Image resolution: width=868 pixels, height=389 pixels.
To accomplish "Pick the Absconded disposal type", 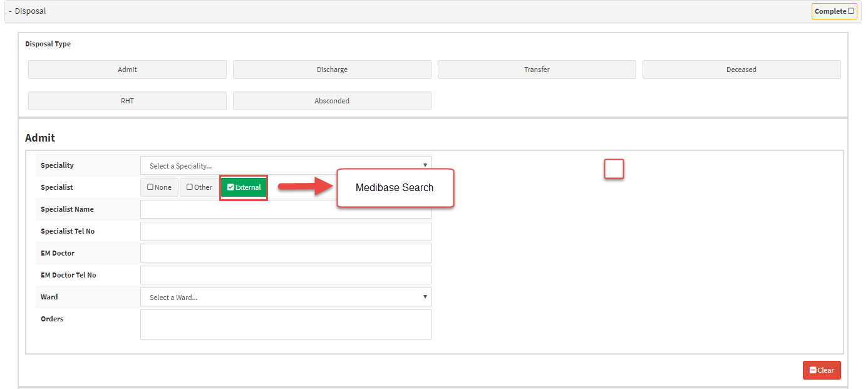I will tap(332, 101).
